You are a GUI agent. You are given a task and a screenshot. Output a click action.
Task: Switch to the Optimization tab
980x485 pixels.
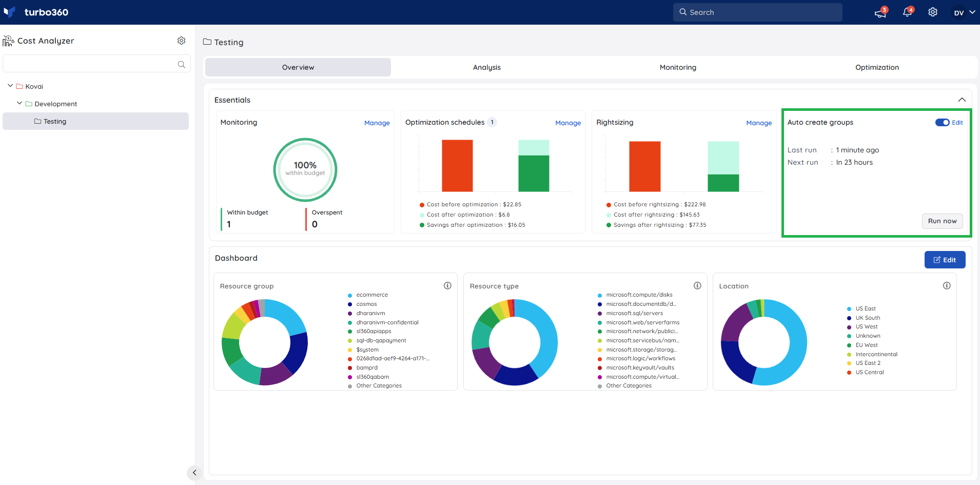[877, 67]
